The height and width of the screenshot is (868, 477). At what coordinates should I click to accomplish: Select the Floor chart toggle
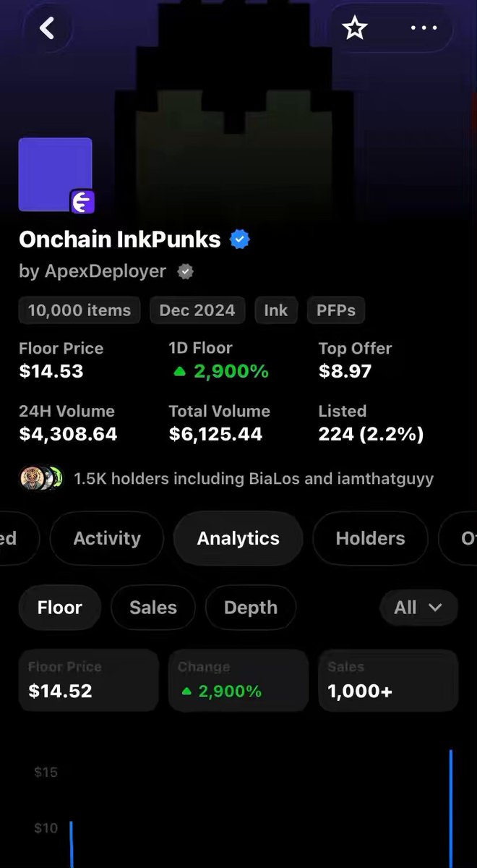60,608
